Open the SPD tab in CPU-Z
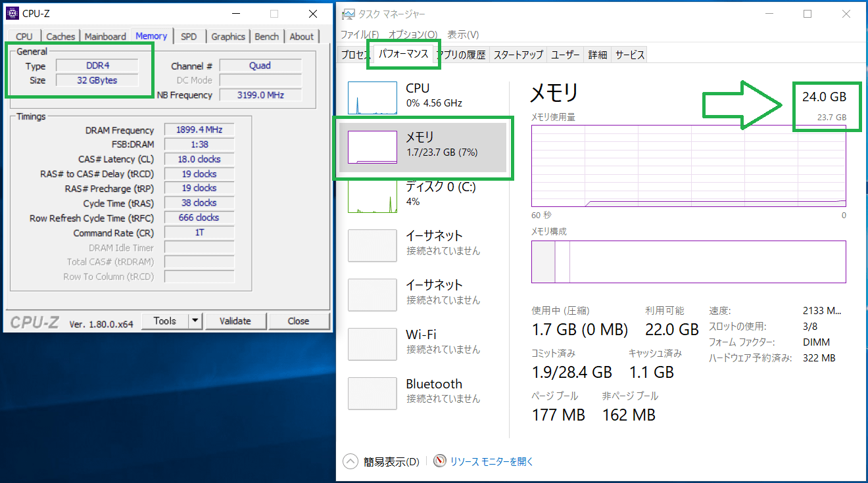The width and height of the screenshot is (868, 483). tap(189, 37)
